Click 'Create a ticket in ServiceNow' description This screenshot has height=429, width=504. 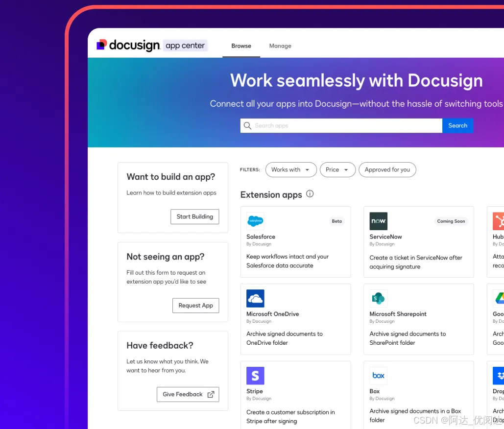416,262
